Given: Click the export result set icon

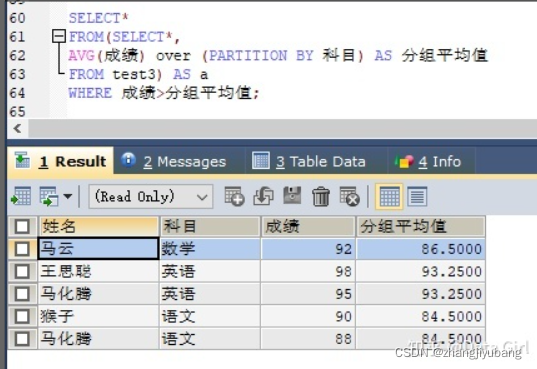Looking at the screenshot, I should click(21, 196).
